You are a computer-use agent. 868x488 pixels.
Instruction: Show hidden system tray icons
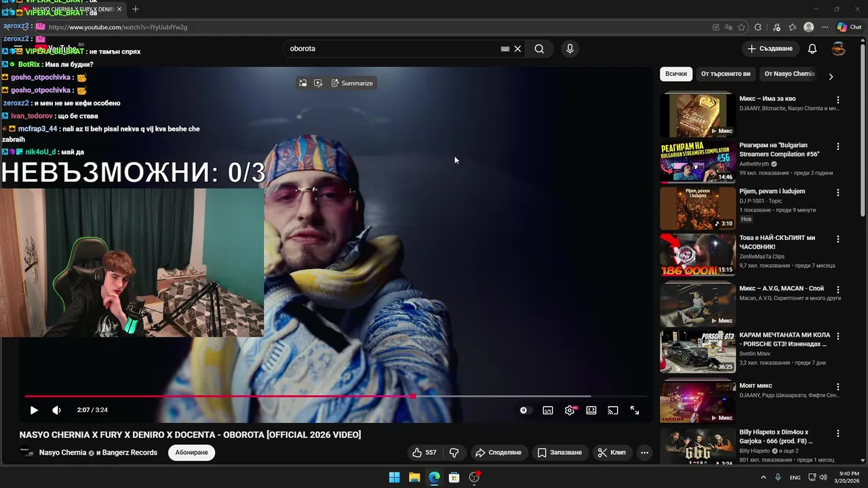(x=763, y=477)
